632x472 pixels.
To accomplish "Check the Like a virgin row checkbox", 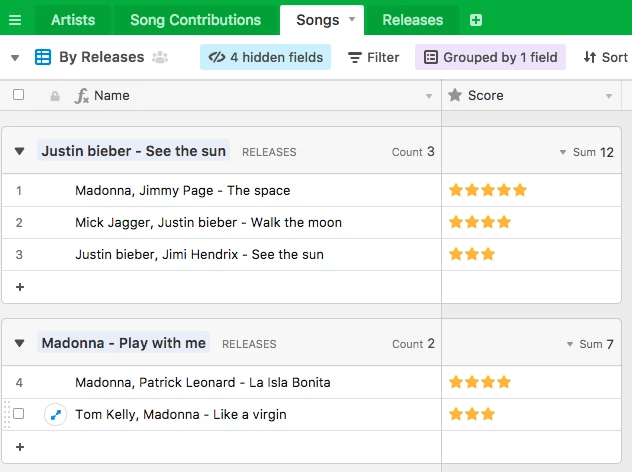I will tap(18, 414).
